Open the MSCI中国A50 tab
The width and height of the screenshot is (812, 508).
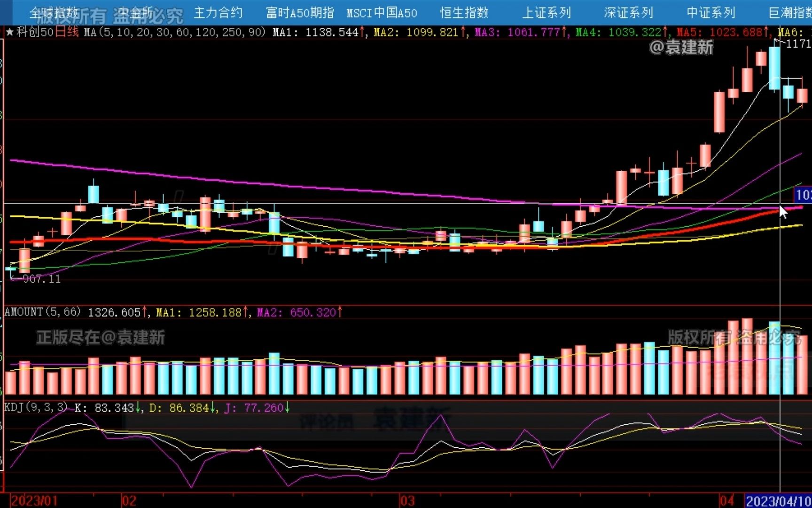(382, 13)
